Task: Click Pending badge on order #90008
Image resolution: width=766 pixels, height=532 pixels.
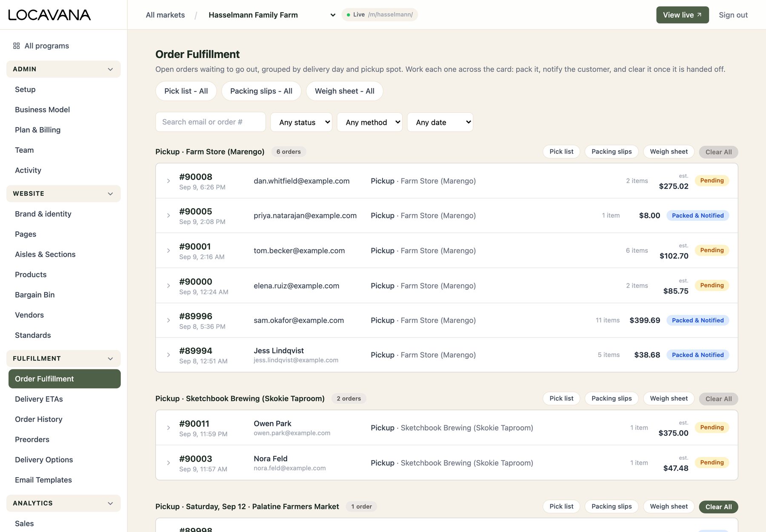Action: click(712, 180)
